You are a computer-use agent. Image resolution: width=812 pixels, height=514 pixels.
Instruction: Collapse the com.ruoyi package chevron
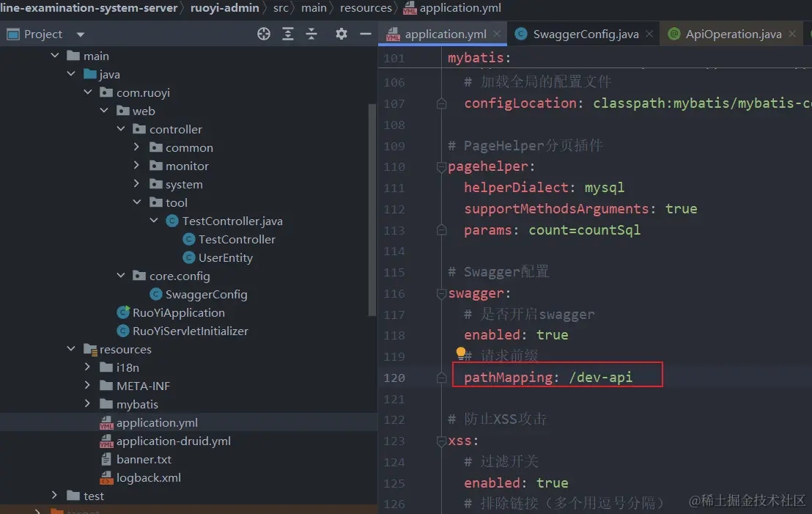[x=87, y=92]
